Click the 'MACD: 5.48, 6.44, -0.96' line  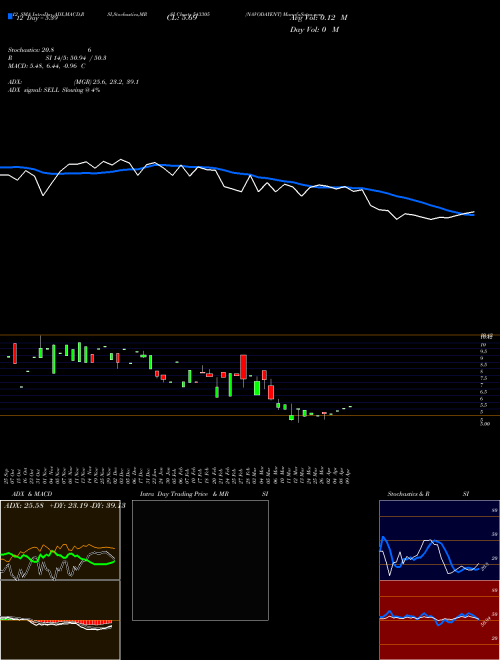pyautogui.click(x=43, y=66)
